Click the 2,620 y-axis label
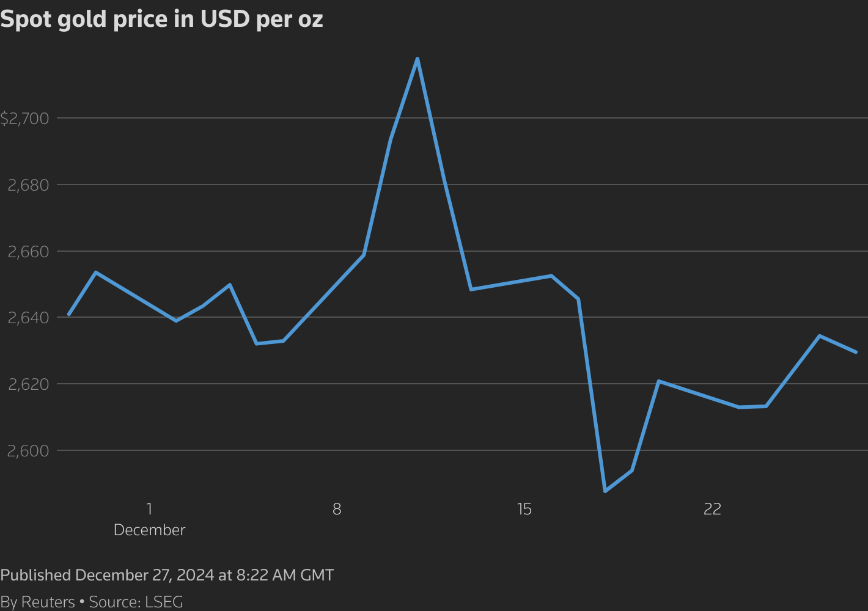Screen dimensions: 868x611 tap(28, 384)
